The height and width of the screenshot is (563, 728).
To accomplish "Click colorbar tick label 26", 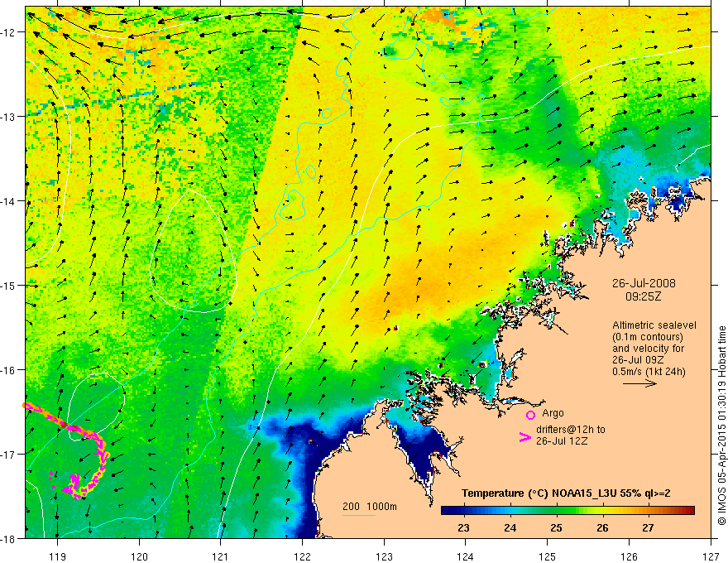I will point(602,527).
